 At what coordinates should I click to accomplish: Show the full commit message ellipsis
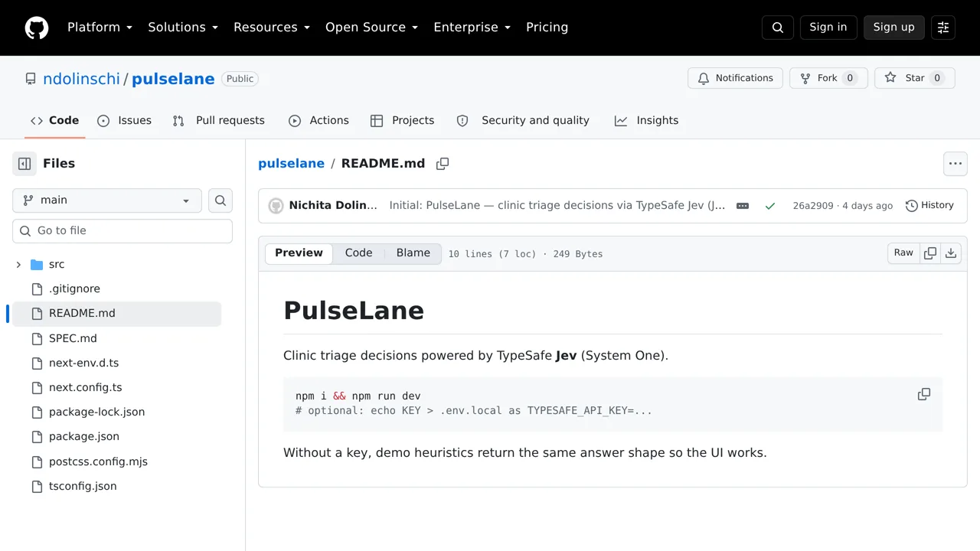point(743,206)
